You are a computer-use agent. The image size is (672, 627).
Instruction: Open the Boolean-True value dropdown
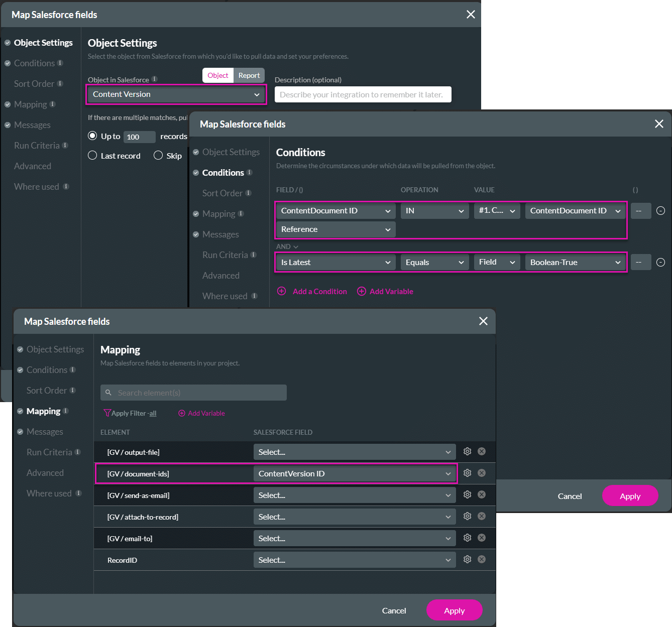pos(575,263)
